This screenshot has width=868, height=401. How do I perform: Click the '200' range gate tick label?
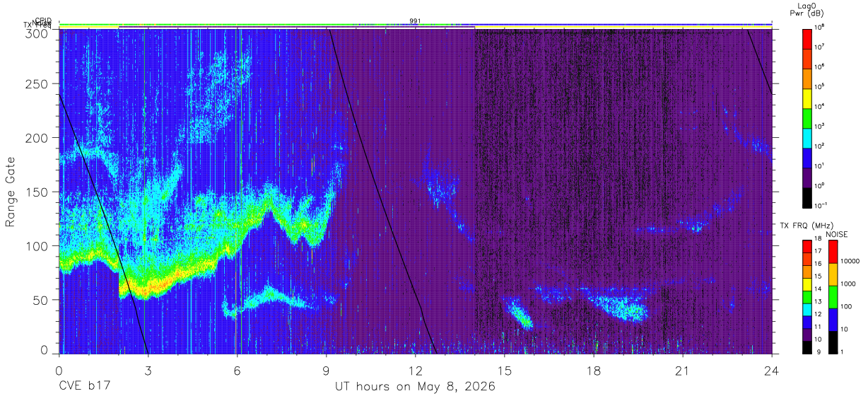38,138
